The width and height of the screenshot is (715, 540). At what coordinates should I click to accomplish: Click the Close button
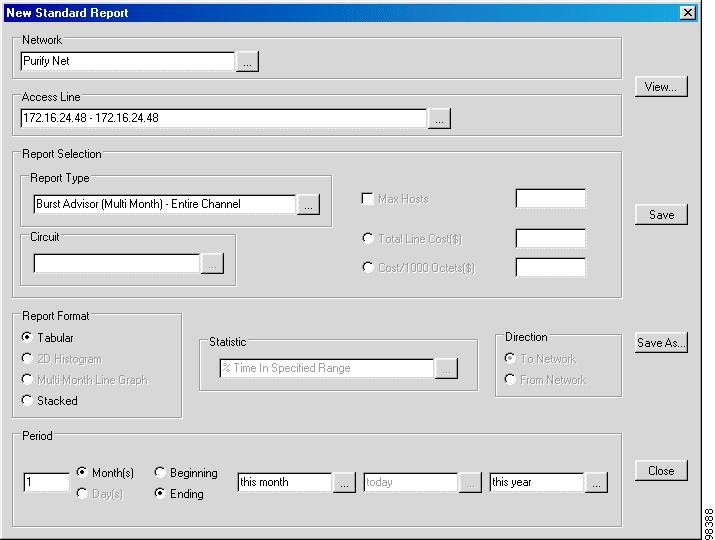point(661,471)
